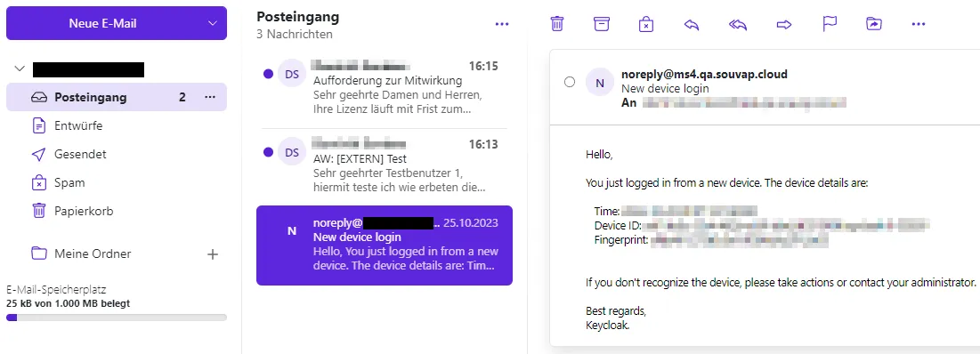
Task: Click the Posteingang inbox tray icon
Action: click(39, 98)
